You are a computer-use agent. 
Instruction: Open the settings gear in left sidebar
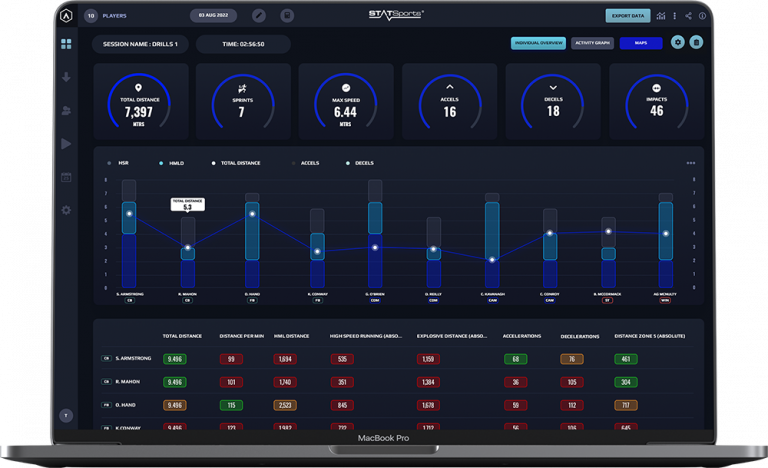(x=66, y=210)
